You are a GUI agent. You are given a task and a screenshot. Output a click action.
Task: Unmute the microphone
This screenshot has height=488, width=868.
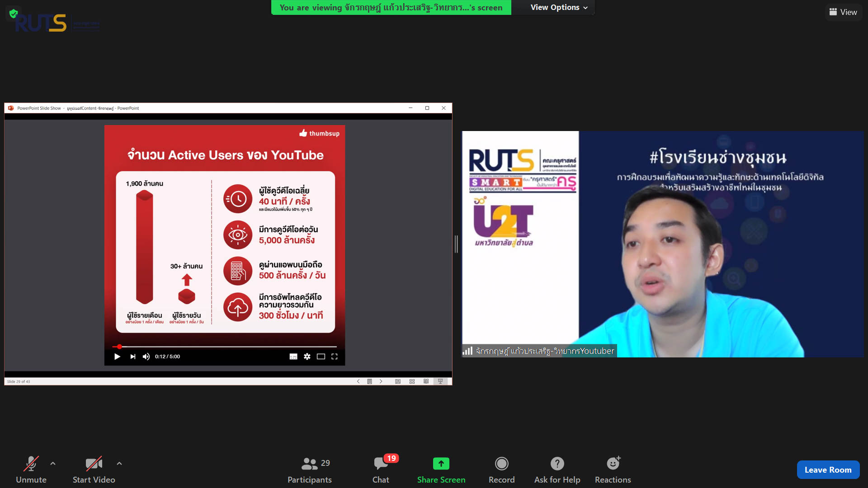31,470
